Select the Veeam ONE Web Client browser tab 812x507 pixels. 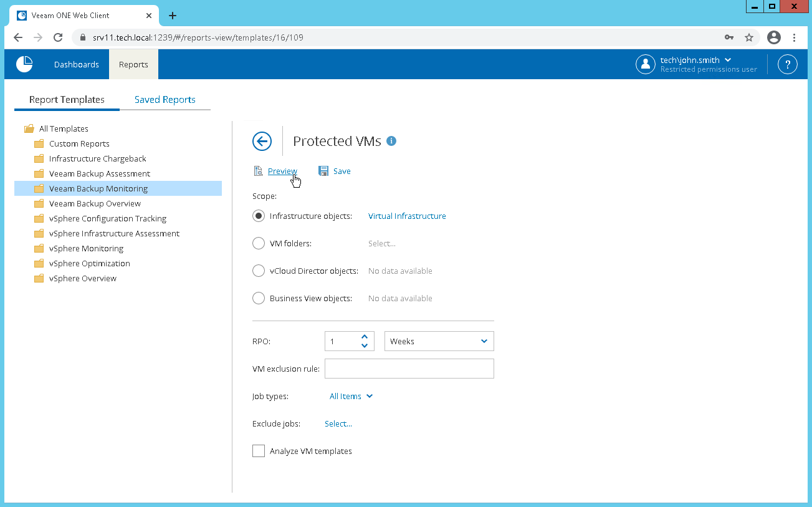click(x=85, y=16)
